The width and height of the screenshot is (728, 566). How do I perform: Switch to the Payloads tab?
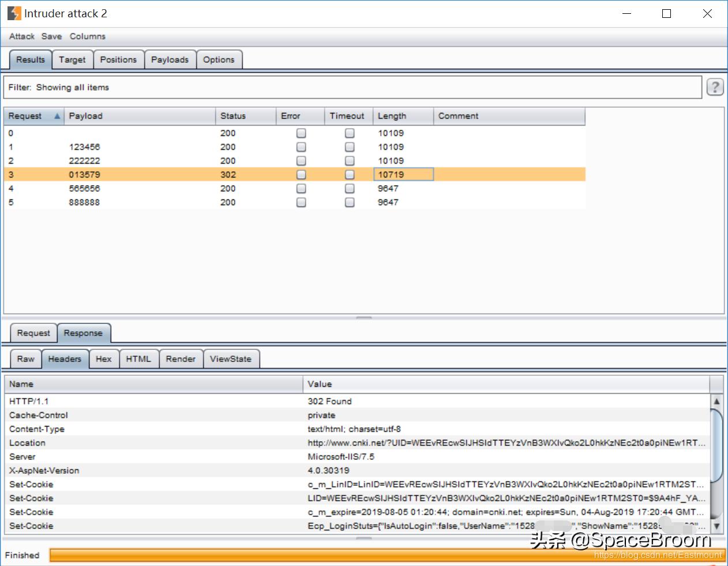170,59
